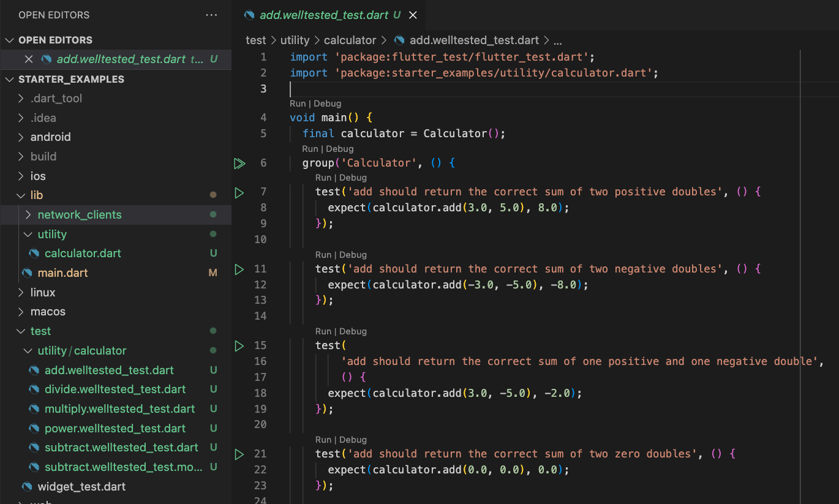Collapse the utility/calculator test folder
Image resolution: width=839 pixels, height=504 pixels.
point(28,351)
